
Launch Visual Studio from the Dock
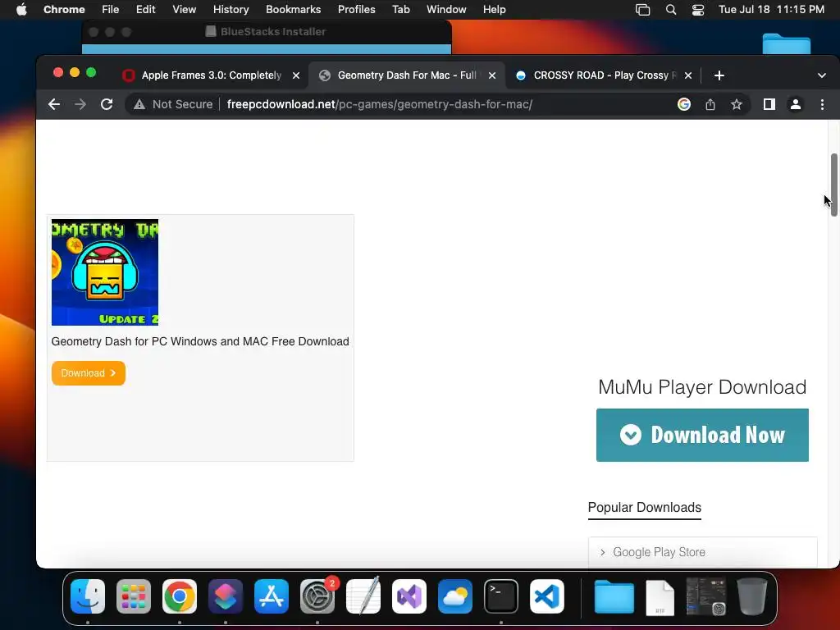(409, 596)
